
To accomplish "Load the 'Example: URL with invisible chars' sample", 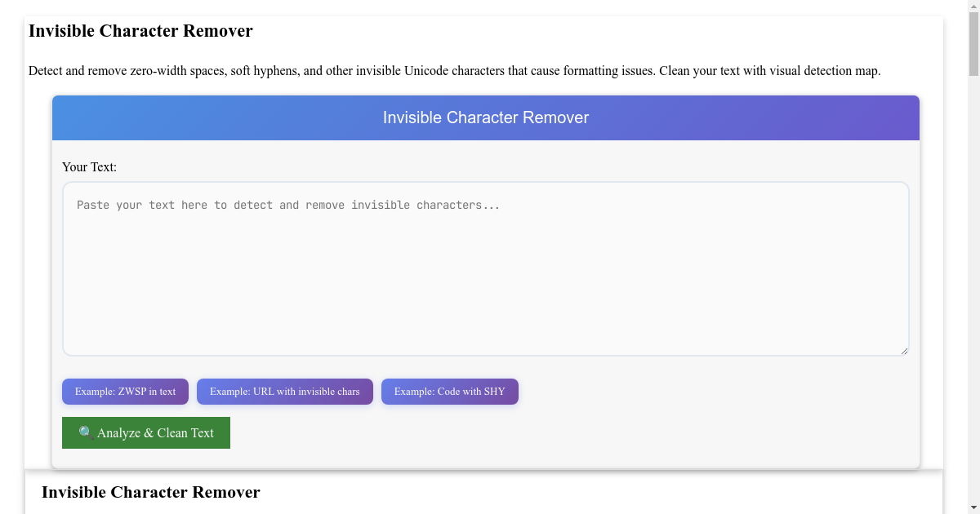I will tap(284, 392).
